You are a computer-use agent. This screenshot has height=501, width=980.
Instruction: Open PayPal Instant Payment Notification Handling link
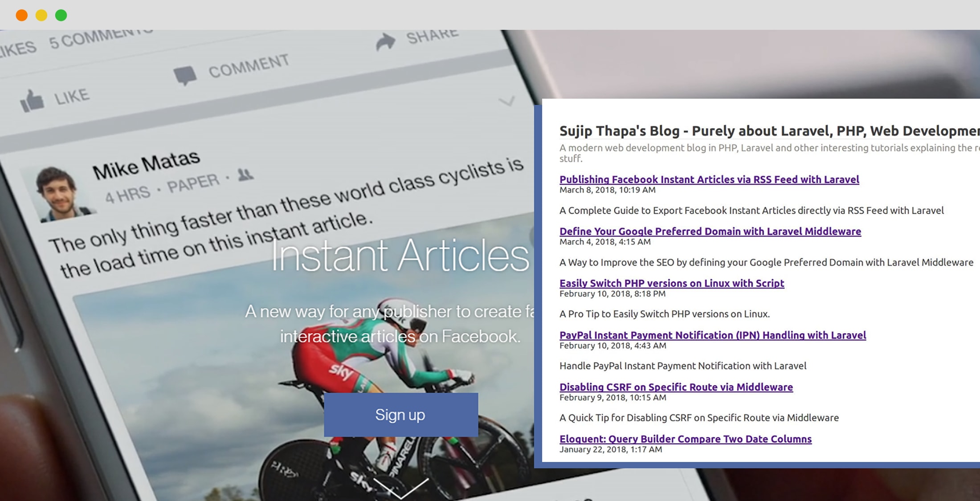tap(713, 335)
